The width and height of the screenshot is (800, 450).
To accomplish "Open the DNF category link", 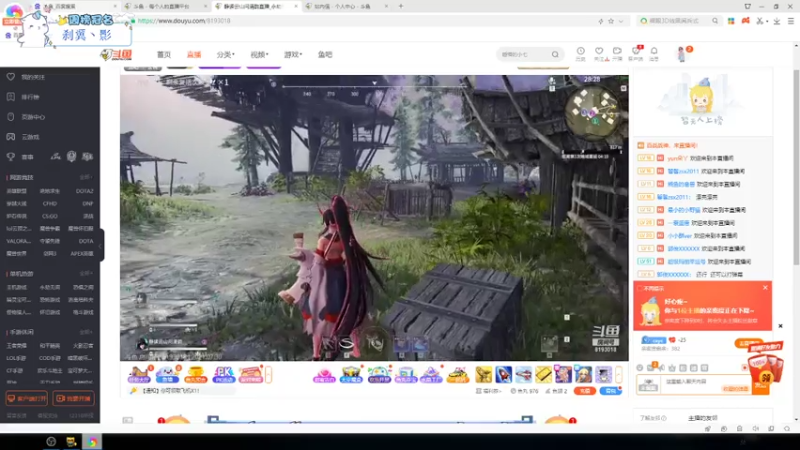I will (87, 204).
